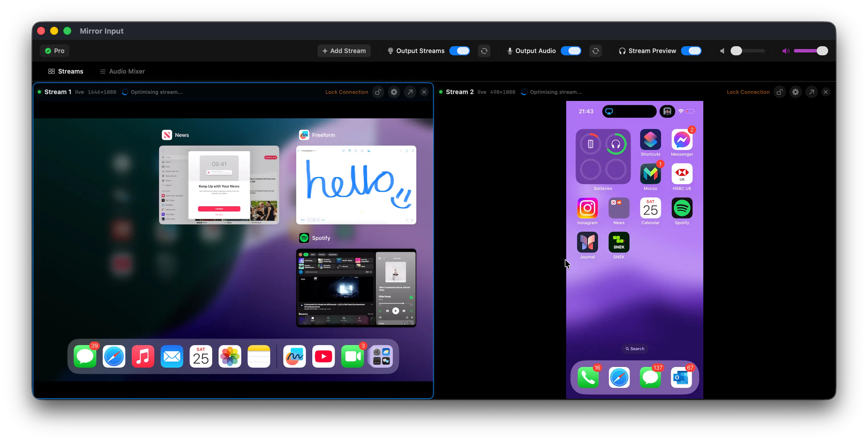Open the Messenger app on the iPhone
The image size is (868, 442).
point(682,139)
